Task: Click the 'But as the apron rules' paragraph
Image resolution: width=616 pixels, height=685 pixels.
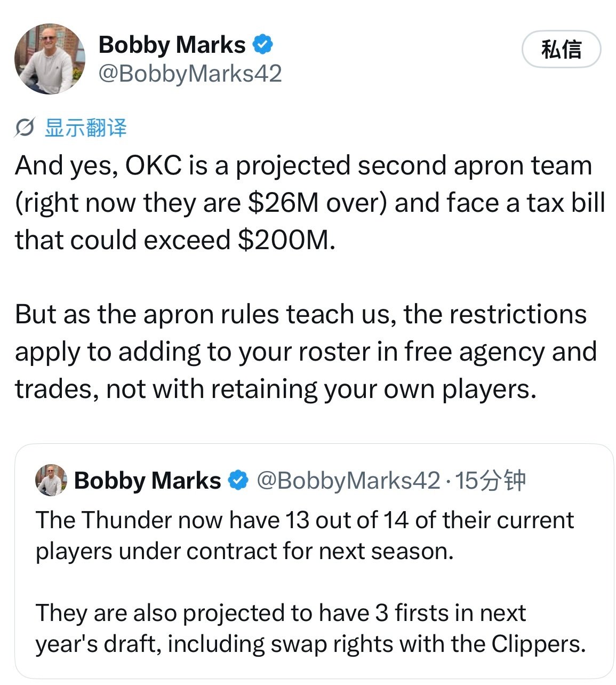Action: 306,352
